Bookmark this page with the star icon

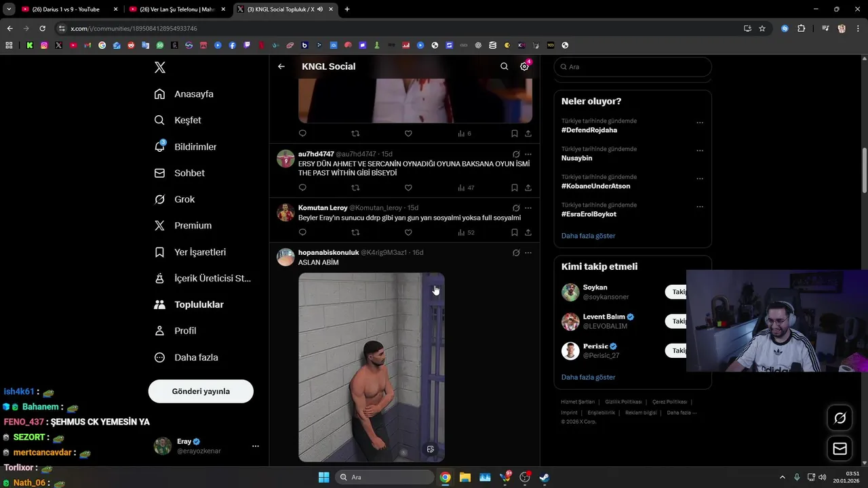pos(762,28)
